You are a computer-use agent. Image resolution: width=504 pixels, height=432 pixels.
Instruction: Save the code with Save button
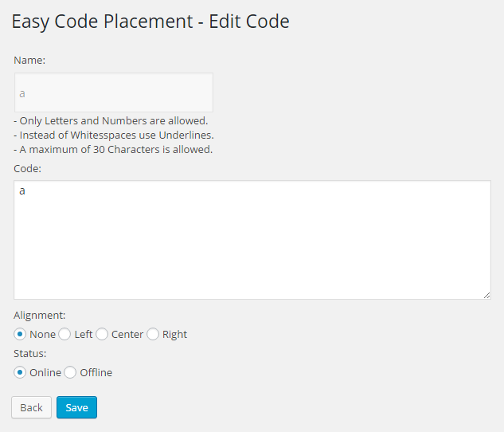tap(76, 407)
